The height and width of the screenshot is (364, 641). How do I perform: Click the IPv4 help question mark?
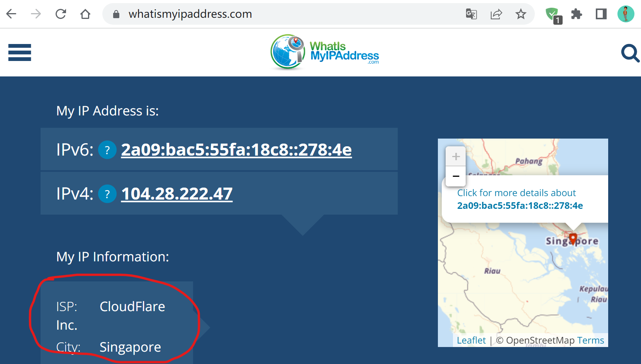click(x=107, y=194)
